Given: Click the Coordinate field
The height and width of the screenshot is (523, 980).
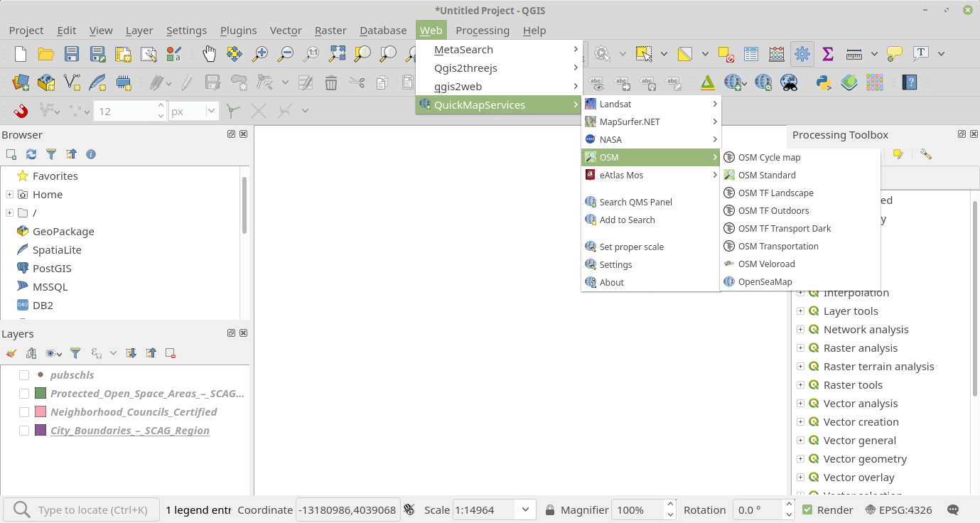Looking at the screenshot, I should (347, 509).
